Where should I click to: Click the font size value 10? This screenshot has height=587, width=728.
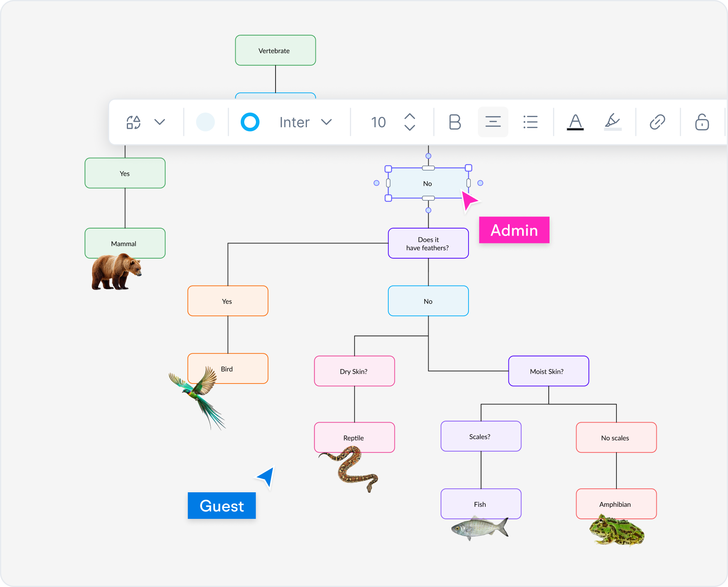pyautogui.click(x=378, y=122)
